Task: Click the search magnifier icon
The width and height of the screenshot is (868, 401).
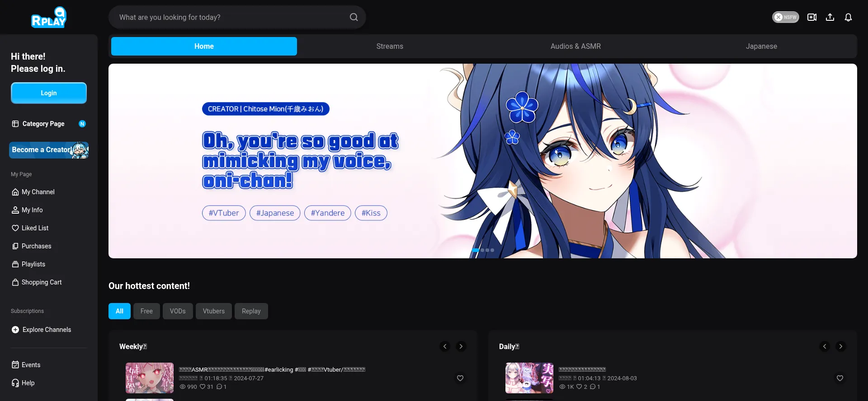Action: click(x=354, y=17)
